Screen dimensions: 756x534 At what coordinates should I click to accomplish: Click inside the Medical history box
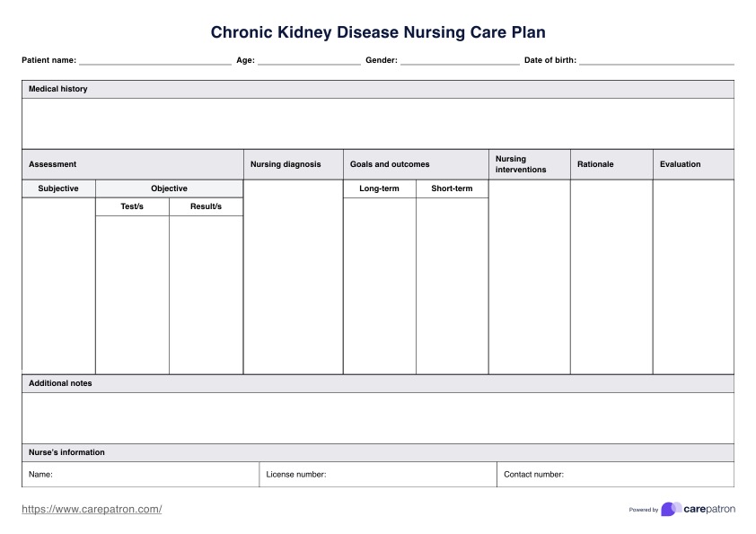[x=377, y=123]
